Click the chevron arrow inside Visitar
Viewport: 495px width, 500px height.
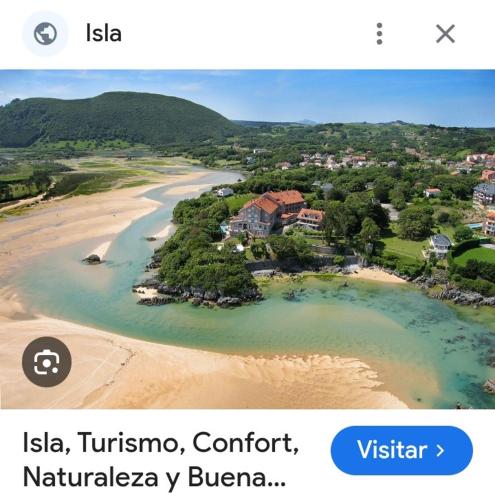pyautogui.click(x=441, y=450)
